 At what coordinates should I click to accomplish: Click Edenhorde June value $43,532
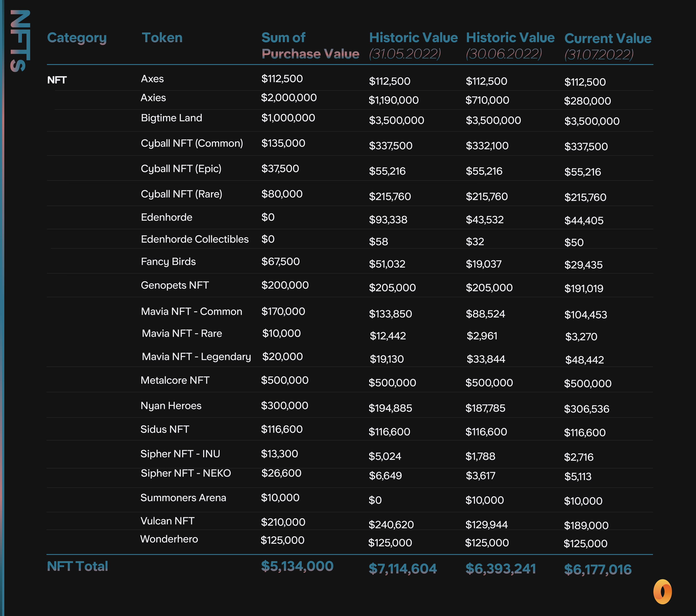pos(485,220)
